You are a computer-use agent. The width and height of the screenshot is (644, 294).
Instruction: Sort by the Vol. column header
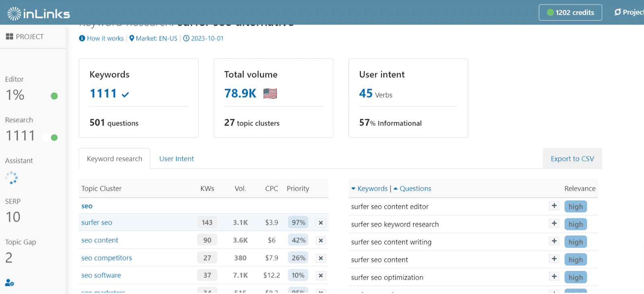[240, 188]
